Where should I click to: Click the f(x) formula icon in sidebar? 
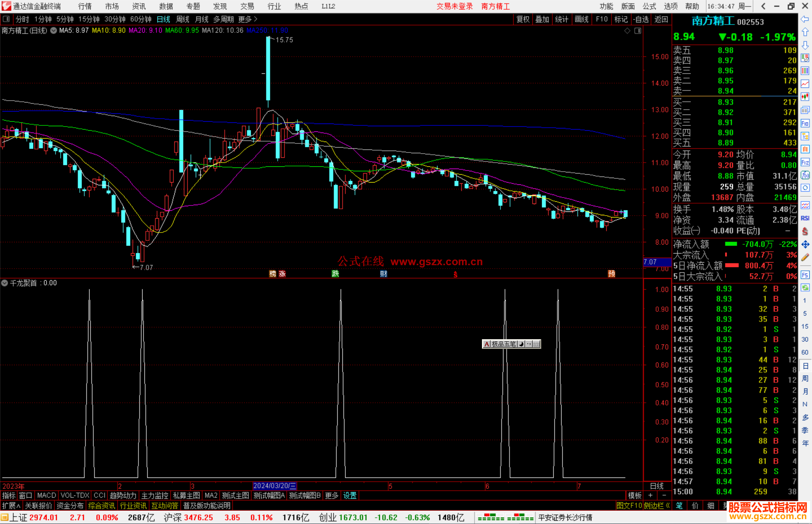(805, 175)
